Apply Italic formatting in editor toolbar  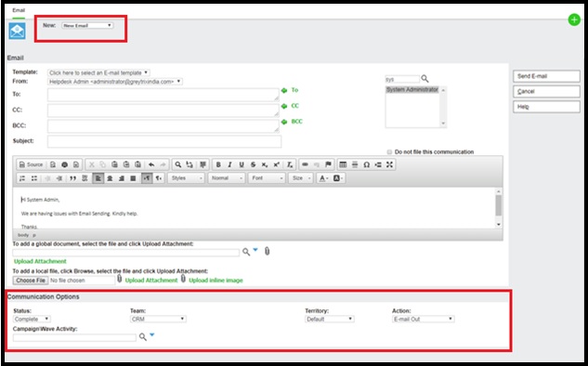(229, 164)
